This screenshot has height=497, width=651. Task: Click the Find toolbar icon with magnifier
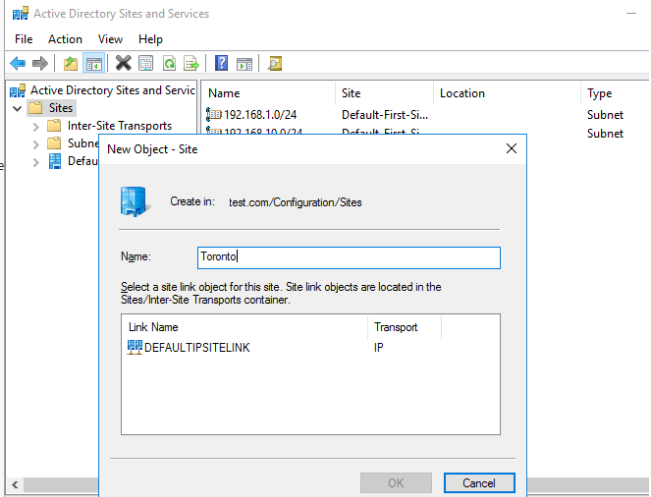(275, 64)
